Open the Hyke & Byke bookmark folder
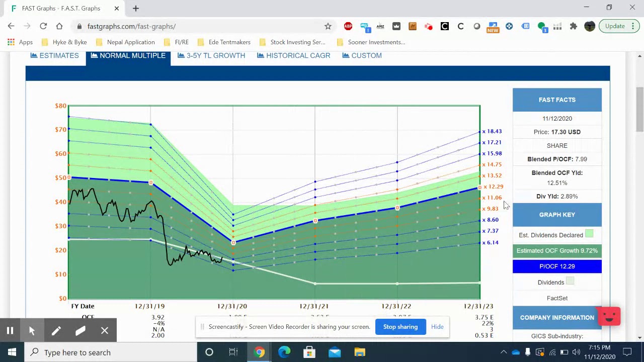644x362 pixels. [63, 42]
